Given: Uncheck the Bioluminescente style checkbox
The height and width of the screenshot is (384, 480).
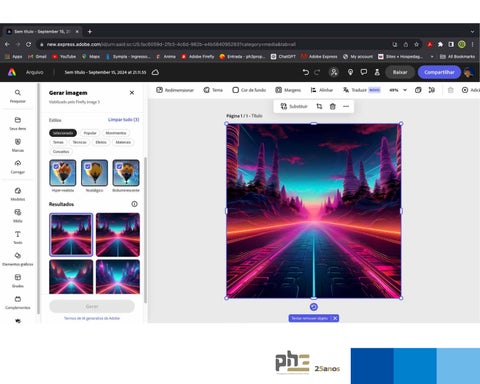Looking at the screenshot, I should pyautogui.click(x=119, y=166).
